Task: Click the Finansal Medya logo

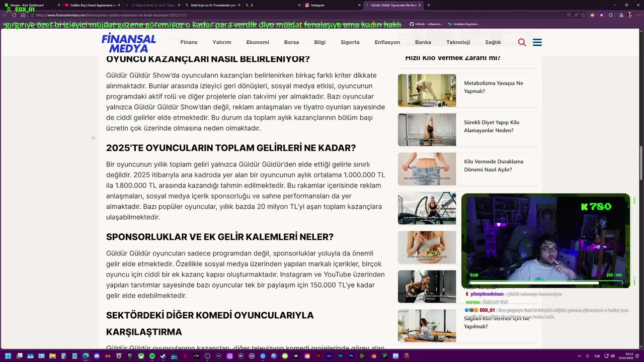Action: point(129,43)
